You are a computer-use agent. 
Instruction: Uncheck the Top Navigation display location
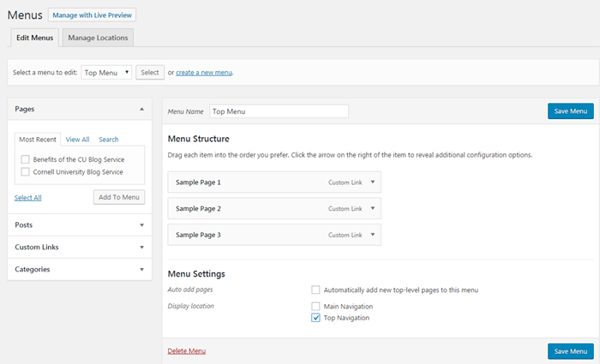(315, 318)
